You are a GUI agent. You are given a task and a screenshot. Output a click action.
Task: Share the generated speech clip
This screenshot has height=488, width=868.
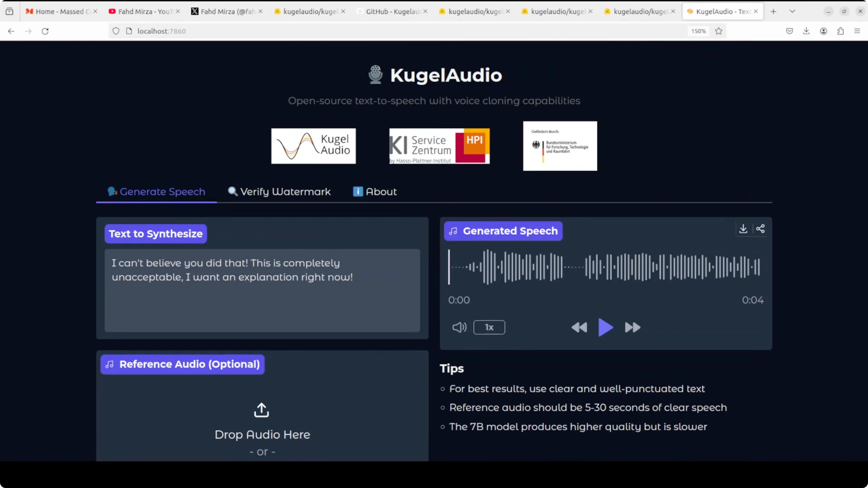pyautogui.click(x=760, y=229)
